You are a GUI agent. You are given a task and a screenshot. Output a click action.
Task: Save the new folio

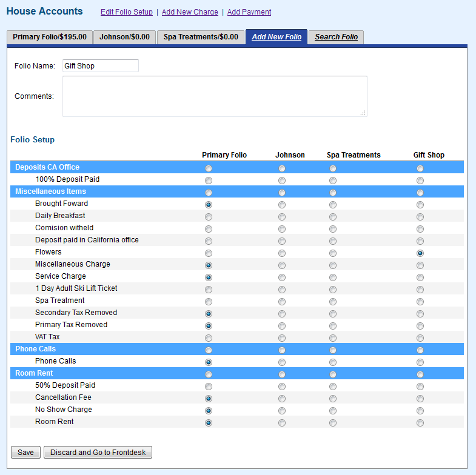pyautogui.click(x=25, y=452)
